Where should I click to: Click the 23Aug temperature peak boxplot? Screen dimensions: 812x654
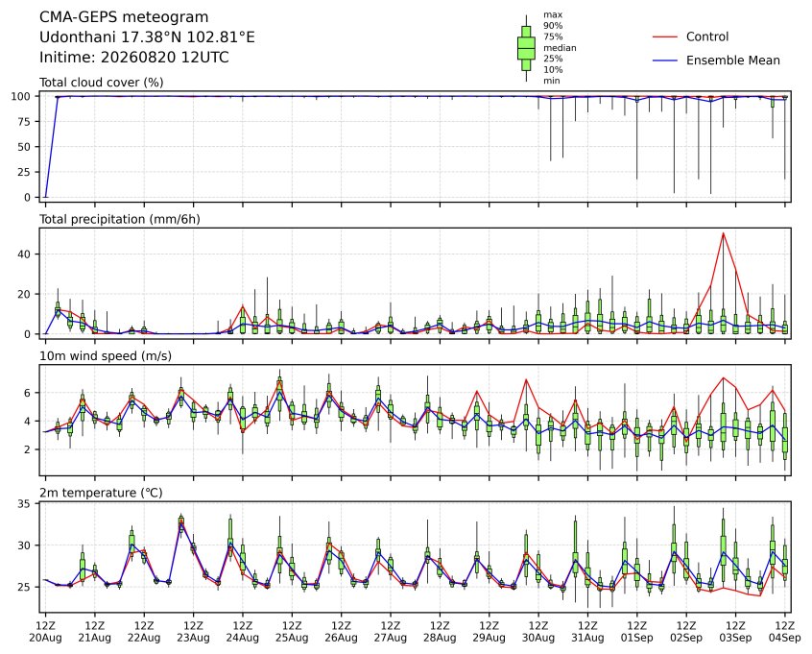click(x=180, y=523)
